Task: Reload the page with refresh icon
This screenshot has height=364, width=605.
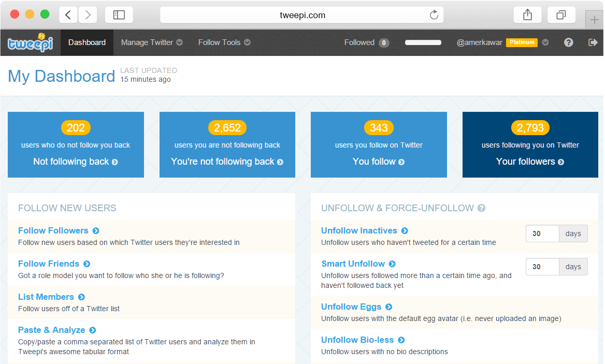Action: point(434,15)
